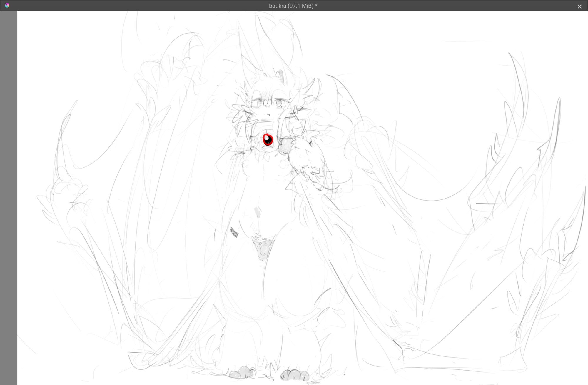Select the bat.kra (97.1 MiB) title tab

click(x=293, y=6)
